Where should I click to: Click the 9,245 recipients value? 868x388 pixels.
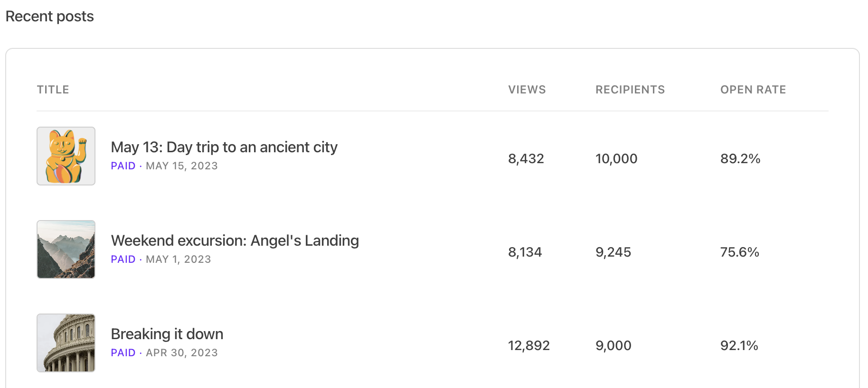(613, 252)
